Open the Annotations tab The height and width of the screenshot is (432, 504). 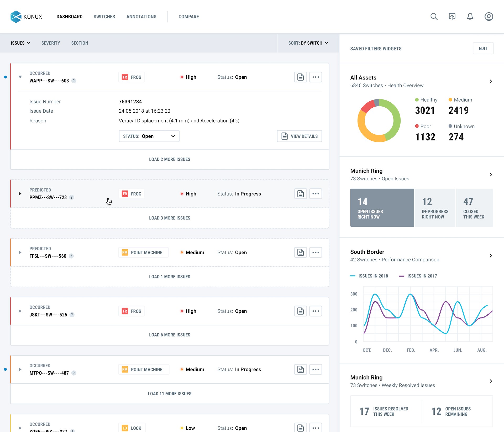(141, 17)
